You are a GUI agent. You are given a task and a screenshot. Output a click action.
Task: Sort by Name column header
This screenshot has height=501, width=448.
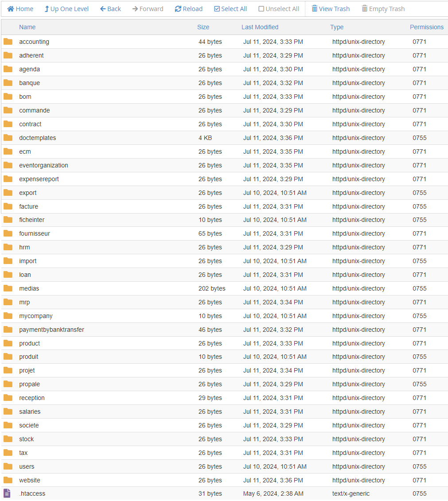27,27
